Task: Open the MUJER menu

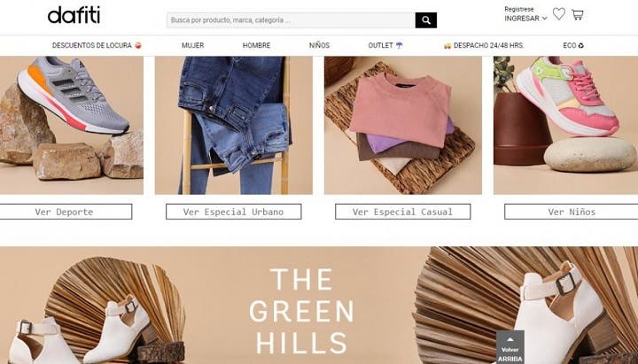Action: pyautogui.click(x=193, y=45)
